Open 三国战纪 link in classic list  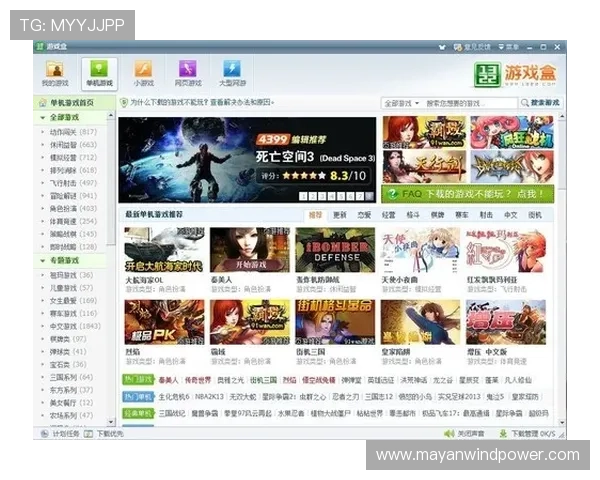[172, 413]
